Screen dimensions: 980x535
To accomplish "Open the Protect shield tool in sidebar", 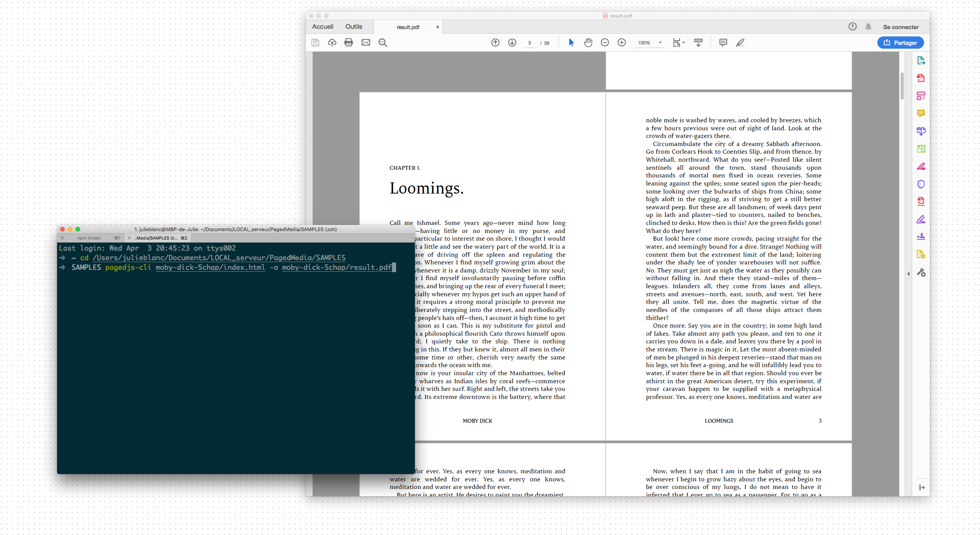I will point(921,184).
